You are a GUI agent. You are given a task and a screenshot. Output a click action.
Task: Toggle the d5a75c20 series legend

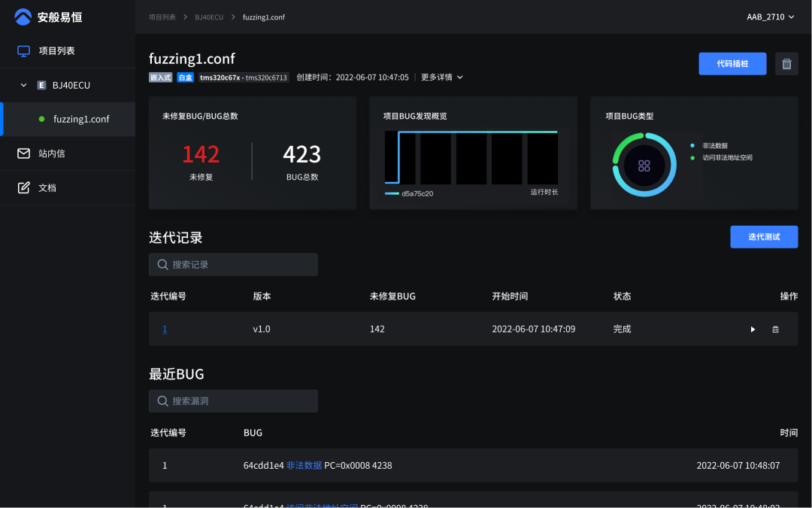click(409, 193)
